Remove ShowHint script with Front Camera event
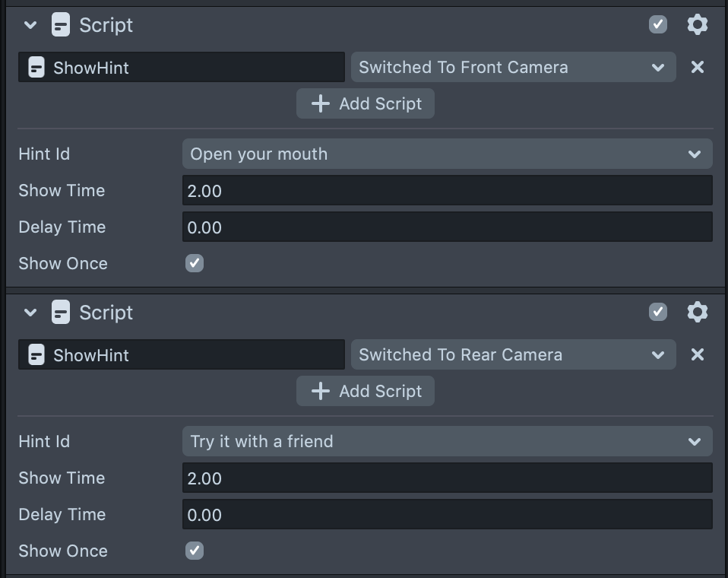Screen dimensions: 728x578 (697, 68)
